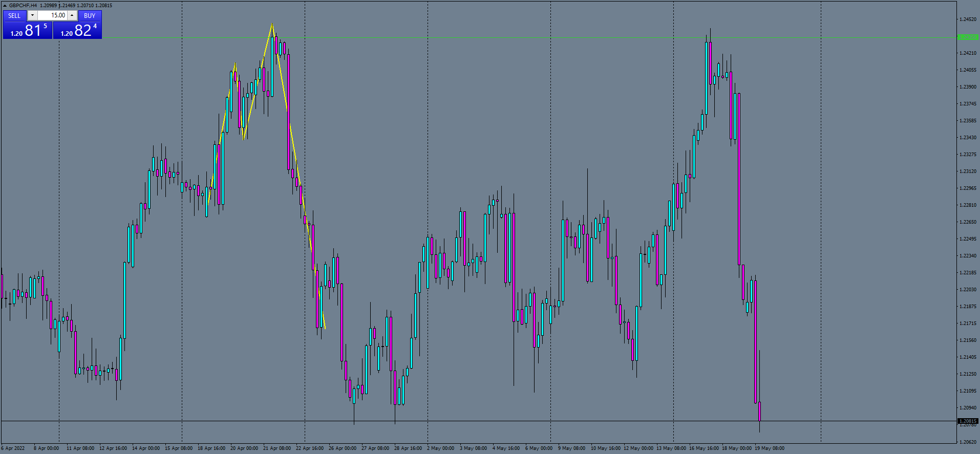Click the 1.24055 price axis label
The height and width of the screenshot is (454, 980).
(x=968, y=70)
